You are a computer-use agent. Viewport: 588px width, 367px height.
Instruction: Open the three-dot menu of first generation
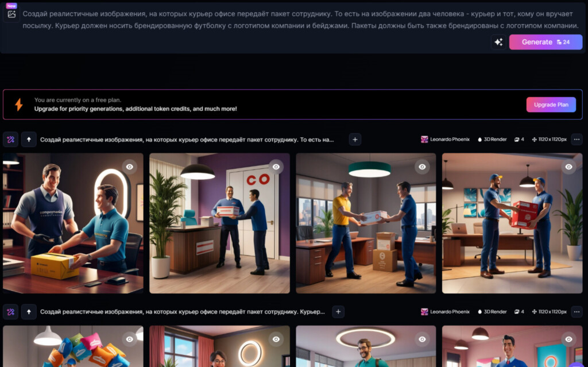tap(577, 140)
